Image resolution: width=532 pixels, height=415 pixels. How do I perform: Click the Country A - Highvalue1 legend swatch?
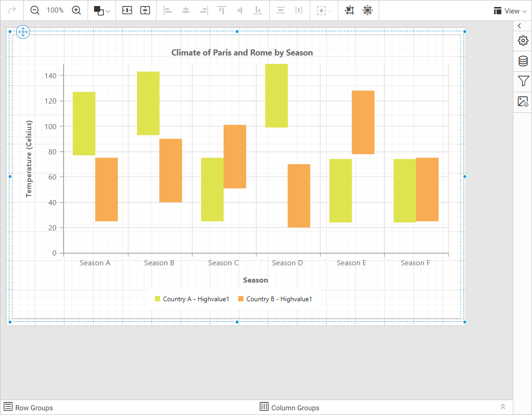tap(157, 299)
